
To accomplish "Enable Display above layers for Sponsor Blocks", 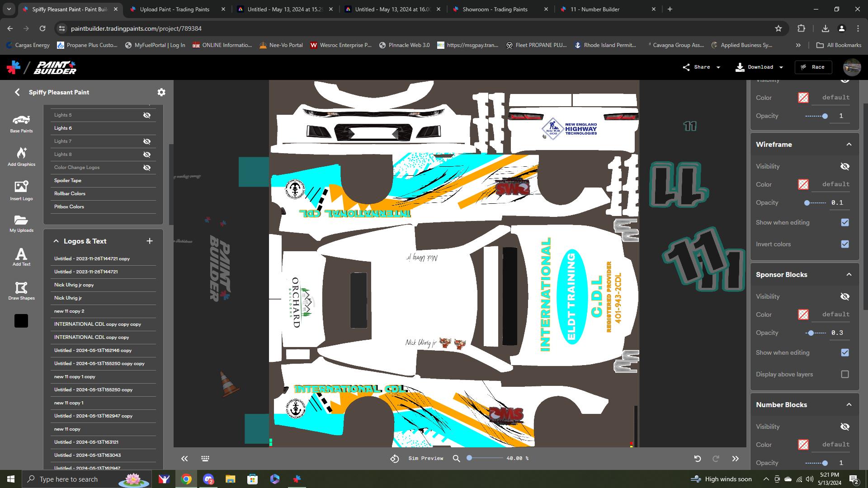I will 844,374.
